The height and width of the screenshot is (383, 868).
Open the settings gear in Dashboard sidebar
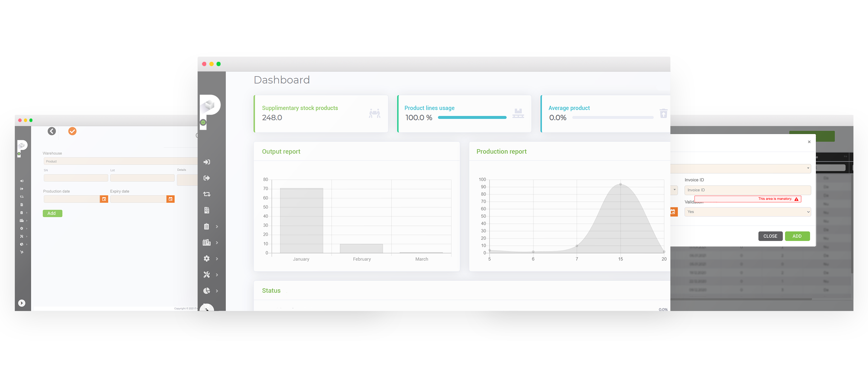point(207,259)
